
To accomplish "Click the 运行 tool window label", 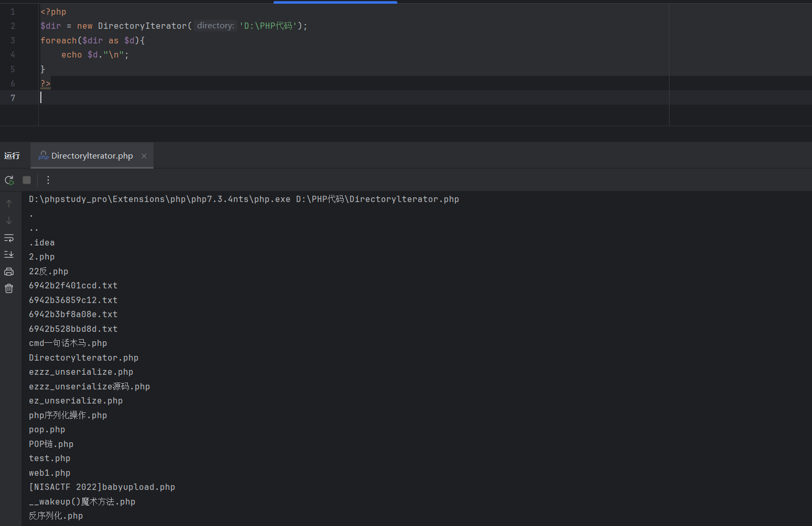I will click(12, 156).
